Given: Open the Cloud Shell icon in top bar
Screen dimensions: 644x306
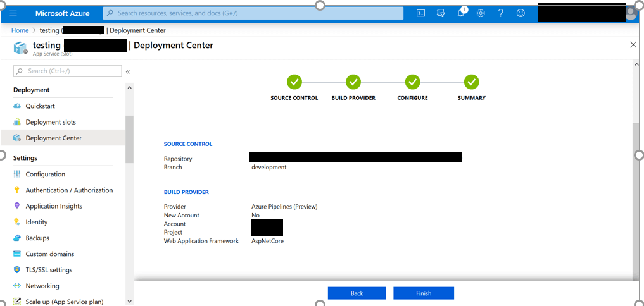Looking at the screenshot, I should [420, 13].
